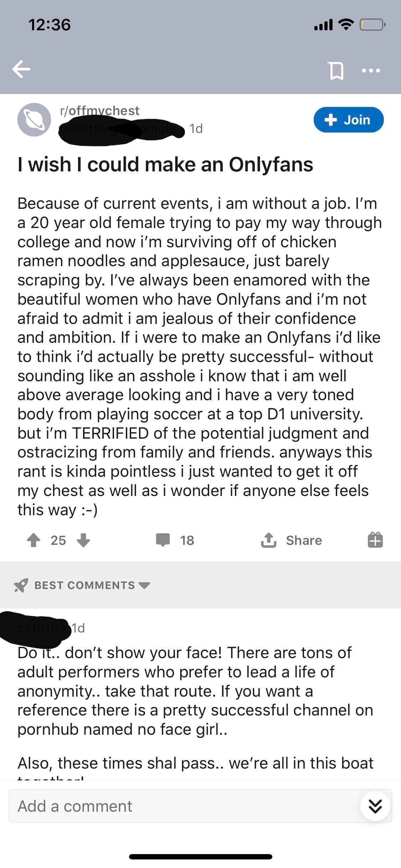Tap the battery indicator in status bar
Screen dimensions: 401x868
tap(371, 25)
